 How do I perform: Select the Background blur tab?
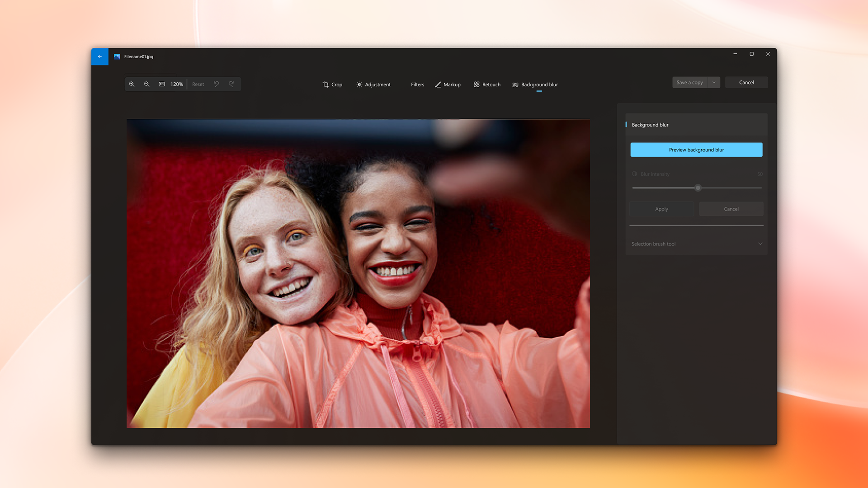click(x=535, y=84)
